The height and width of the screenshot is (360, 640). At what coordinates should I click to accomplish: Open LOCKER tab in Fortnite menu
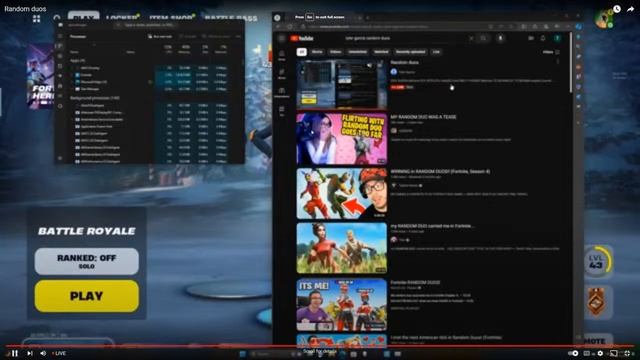point(122,18)
